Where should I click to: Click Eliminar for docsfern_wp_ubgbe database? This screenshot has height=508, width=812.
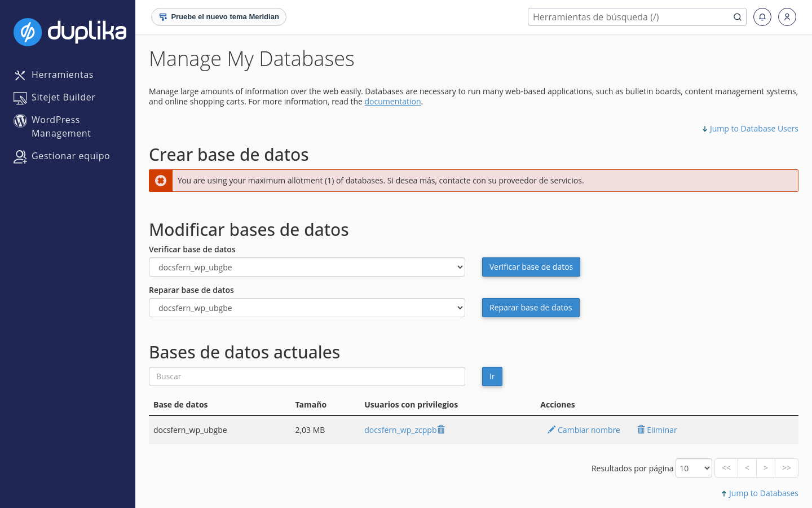point(657,430)
